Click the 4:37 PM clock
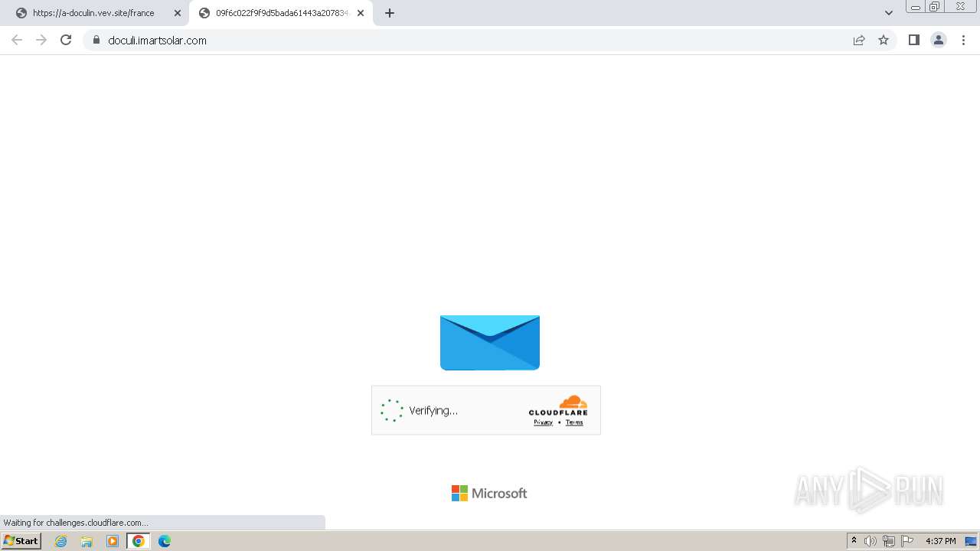This screenshot has height=551, width=980. [940, 541]
